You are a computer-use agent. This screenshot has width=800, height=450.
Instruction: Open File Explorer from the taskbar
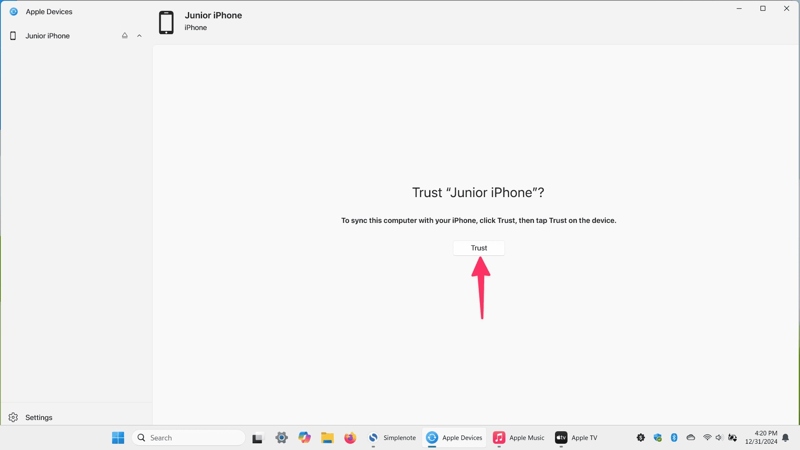(x=327, y=438)
